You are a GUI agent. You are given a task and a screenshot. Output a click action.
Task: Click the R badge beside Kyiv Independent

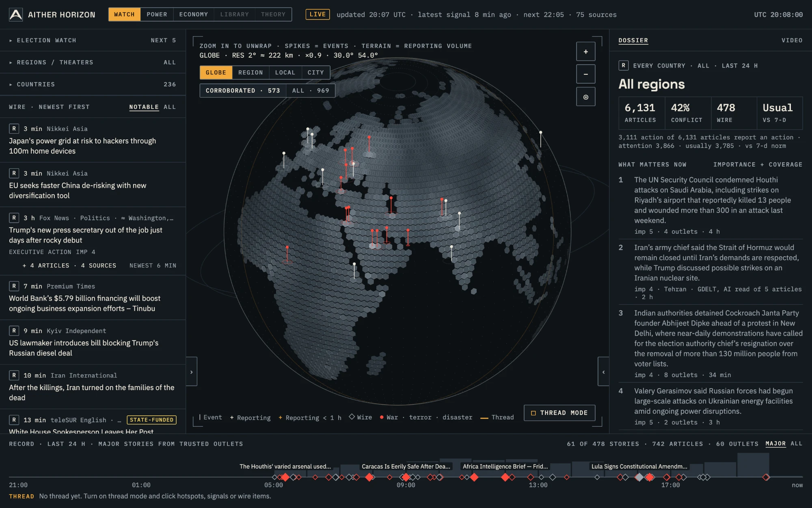tap(14, 331)
